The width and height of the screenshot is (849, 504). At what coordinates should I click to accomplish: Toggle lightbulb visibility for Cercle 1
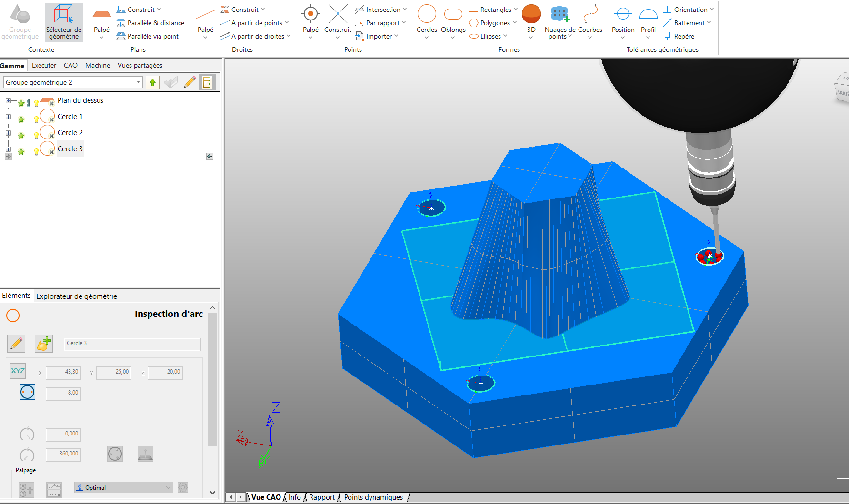36,119
